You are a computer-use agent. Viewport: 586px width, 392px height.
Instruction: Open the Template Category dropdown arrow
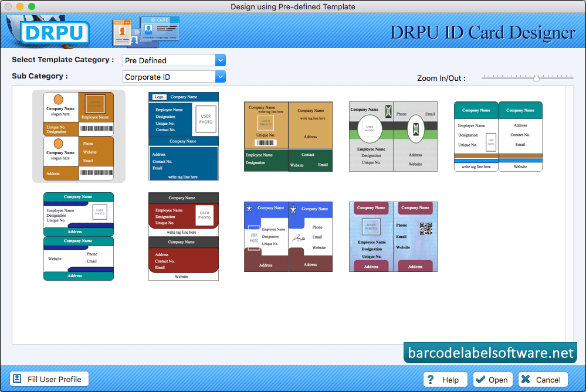[x=221, y=60]
